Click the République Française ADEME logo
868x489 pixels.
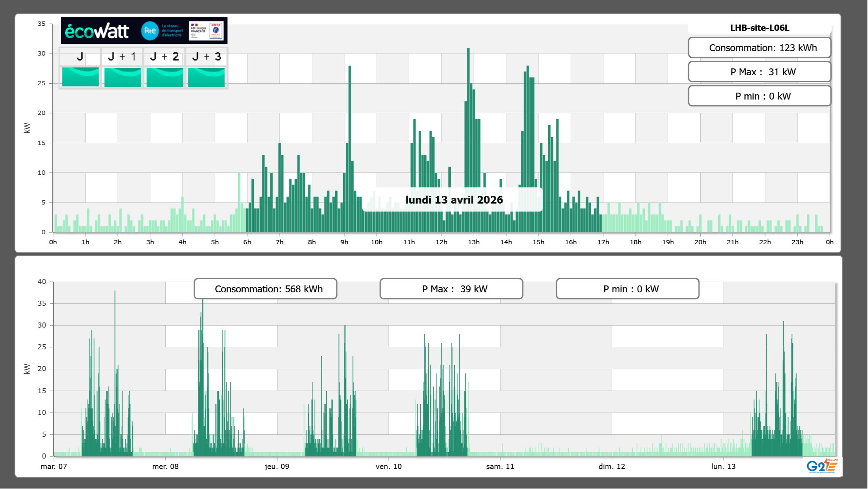(206, 31)
